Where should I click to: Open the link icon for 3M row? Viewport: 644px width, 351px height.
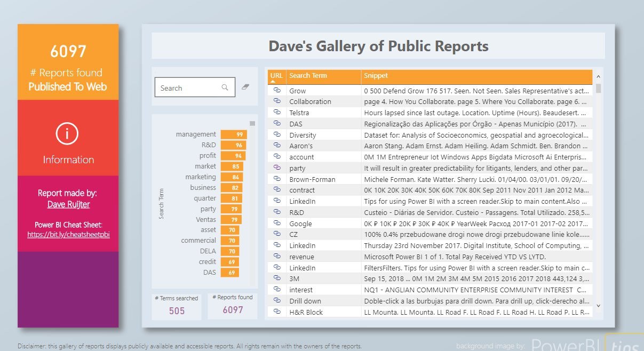(x=277, y=278)
